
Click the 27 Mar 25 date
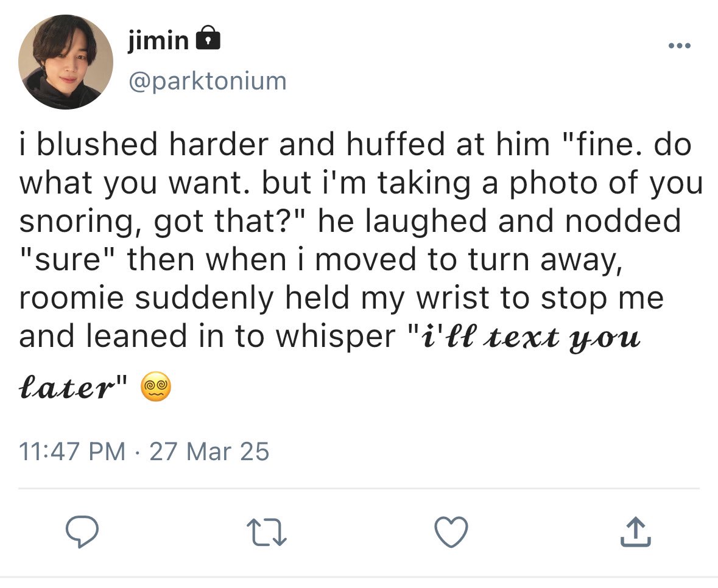point(209,451)
